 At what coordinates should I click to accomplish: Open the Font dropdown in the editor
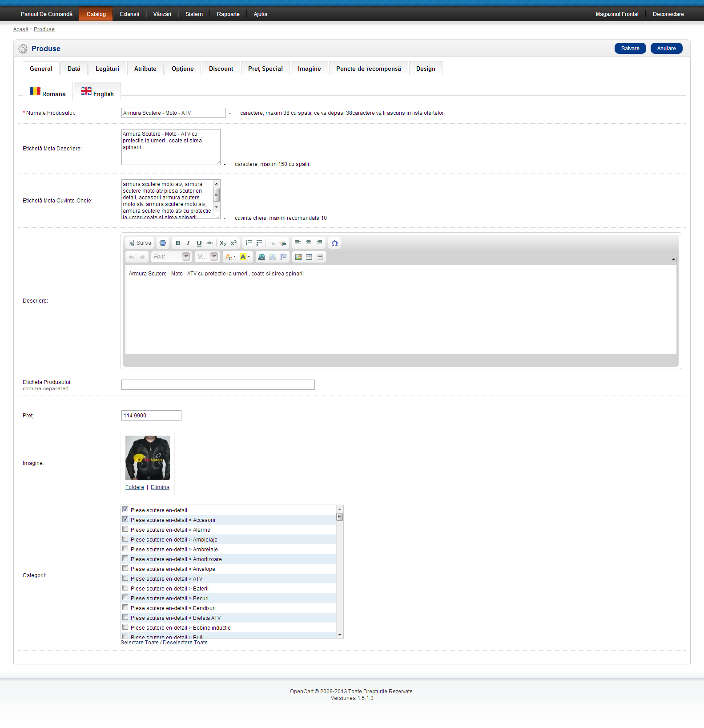point(171,257)
